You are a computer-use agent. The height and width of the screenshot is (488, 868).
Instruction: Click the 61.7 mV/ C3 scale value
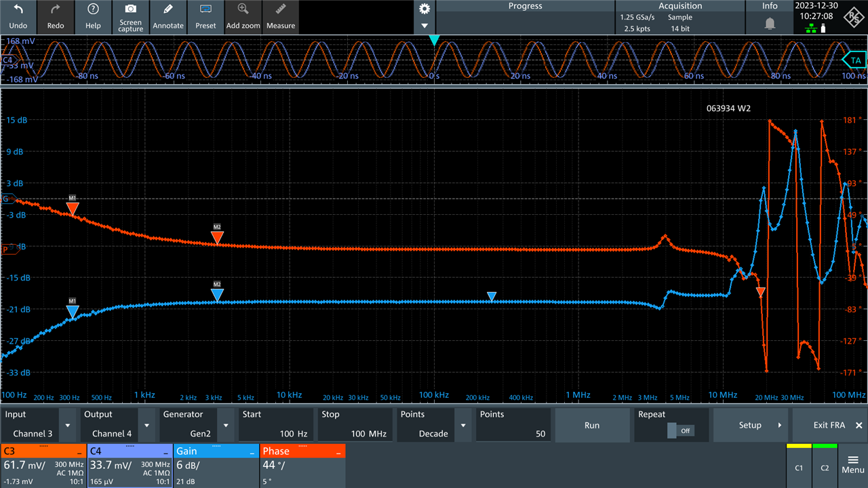[24, 466]
